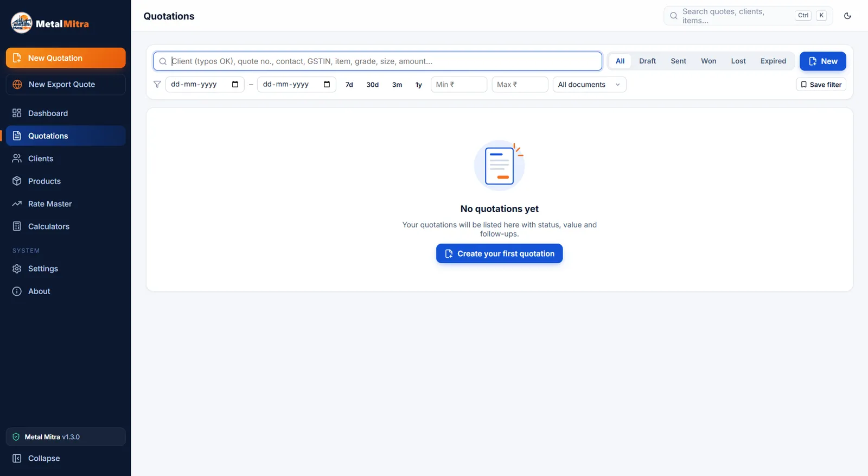Select the Lost status tab
The image size is (868, 476).
pos(738,61)
